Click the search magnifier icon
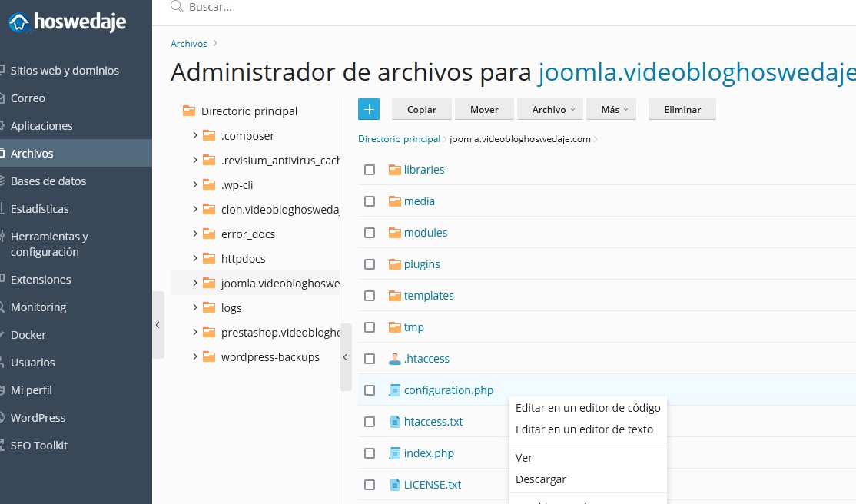Image resolution: width=856 pixels, height=504 pixels. coord(176,7)
